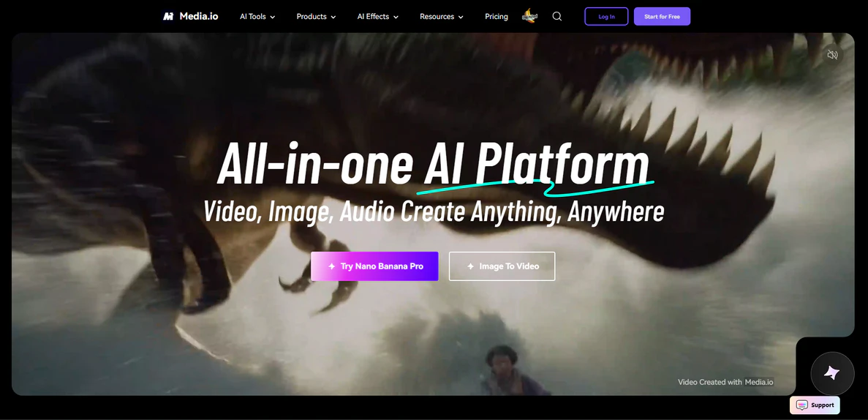Click the Start for Free button
The image size is (868, 420).
(662, 16)
